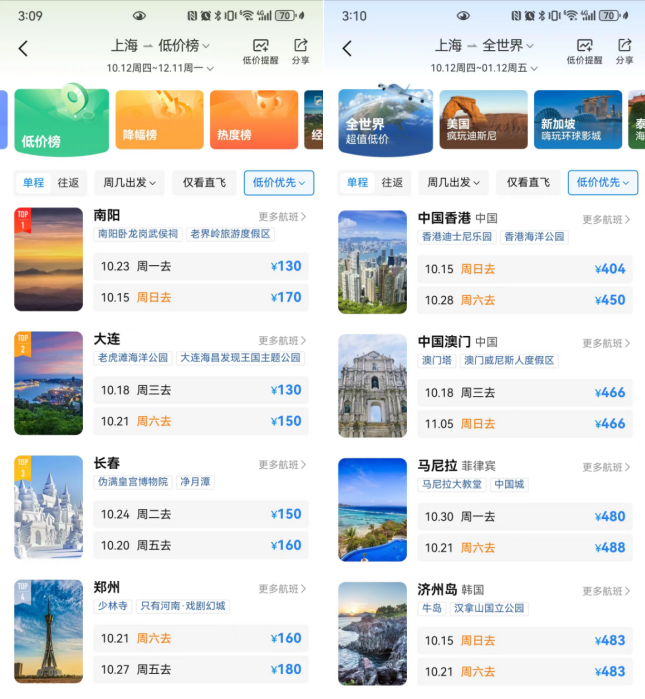Tap 分享 icon on the 低价榜 screen
Image resolution: width=645 pixels, height=699 pixels.
pos(300,52)
